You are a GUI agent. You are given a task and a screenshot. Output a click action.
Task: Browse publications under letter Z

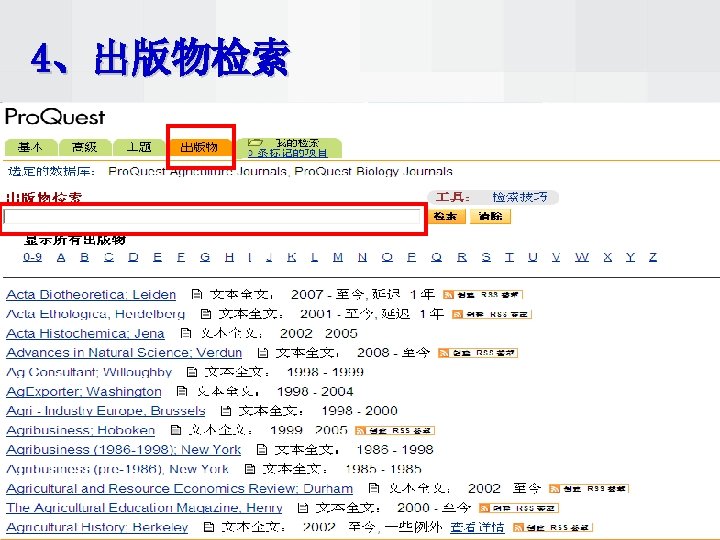click(653, 257)
